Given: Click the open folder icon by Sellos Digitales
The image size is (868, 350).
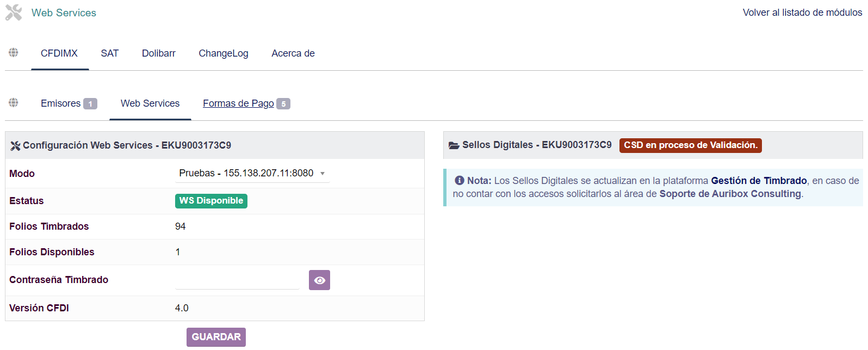Looking at the screenshot, I should click(454, 145).
